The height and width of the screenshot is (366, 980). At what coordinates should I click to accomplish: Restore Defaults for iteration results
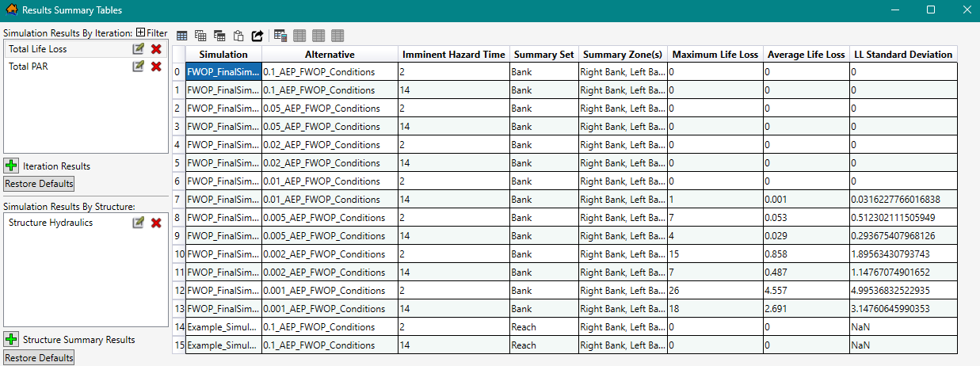coord(39,184)
